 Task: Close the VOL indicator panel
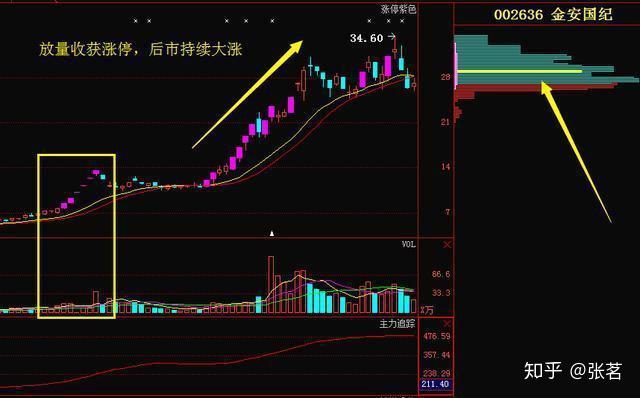[447, 245]
